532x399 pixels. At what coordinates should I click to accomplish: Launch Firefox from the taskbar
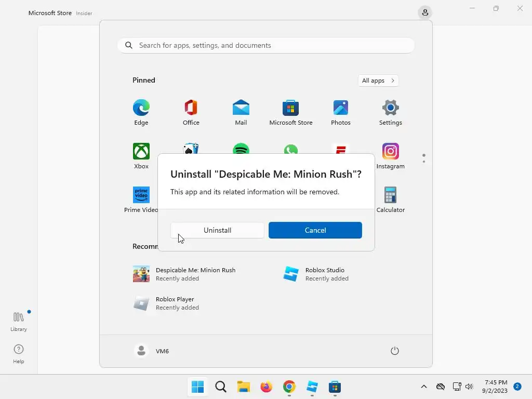click(x=267, y=387)
